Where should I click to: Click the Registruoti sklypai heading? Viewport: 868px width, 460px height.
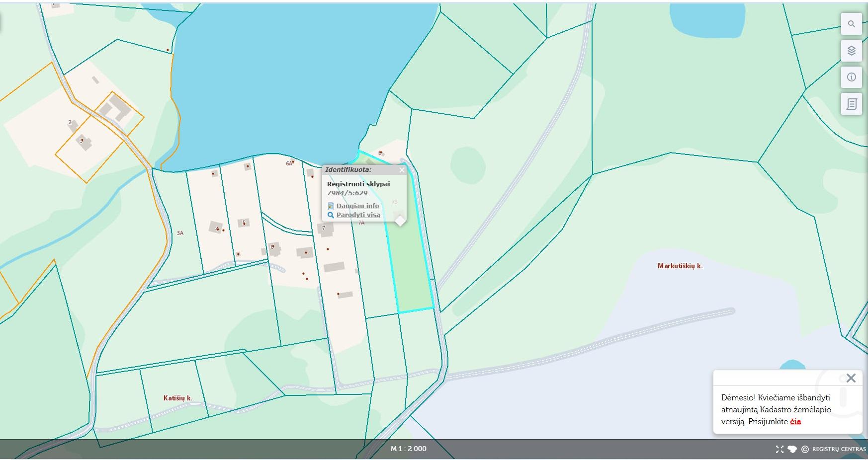click(x=358, y=184)
